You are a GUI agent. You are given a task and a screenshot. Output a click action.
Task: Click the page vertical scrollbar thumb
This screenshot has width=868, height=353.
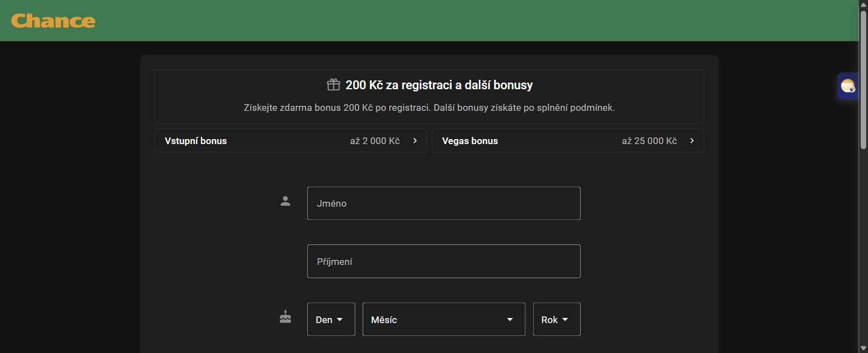(x=863, y=79)
